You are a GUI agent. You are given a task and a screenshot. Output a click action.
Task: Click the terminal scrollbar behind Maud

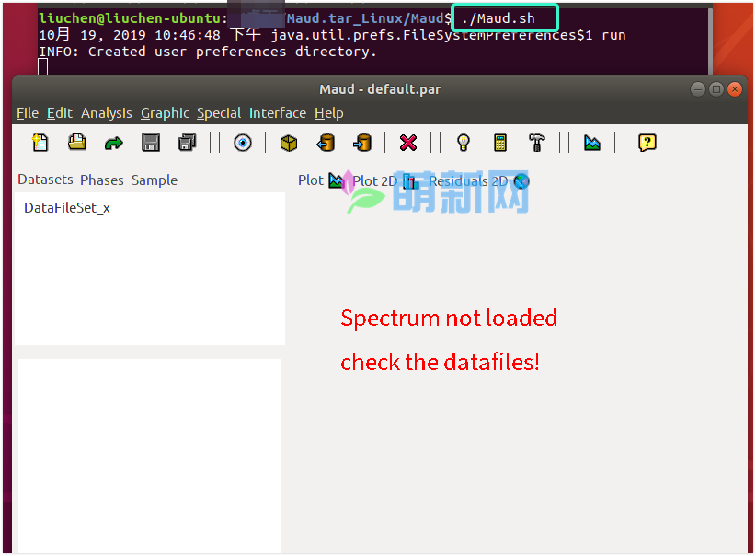coord(710,41)
